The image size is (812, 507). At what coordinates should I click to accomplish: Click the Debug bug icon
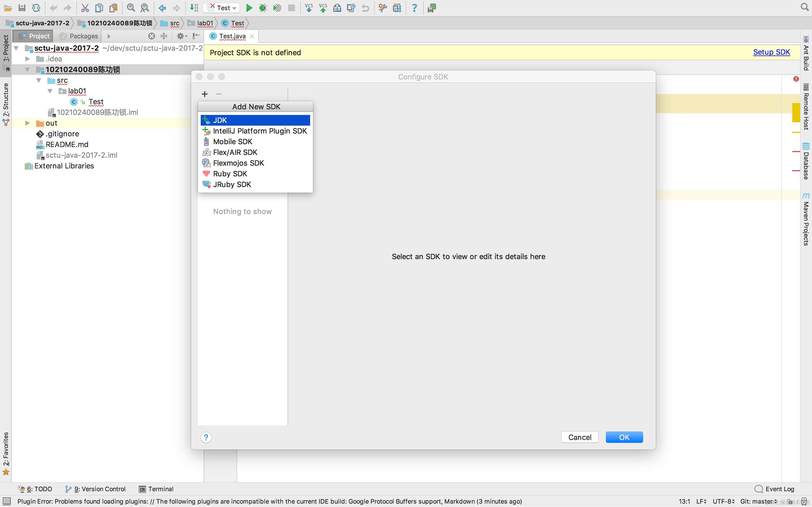(x=263, y=8)
